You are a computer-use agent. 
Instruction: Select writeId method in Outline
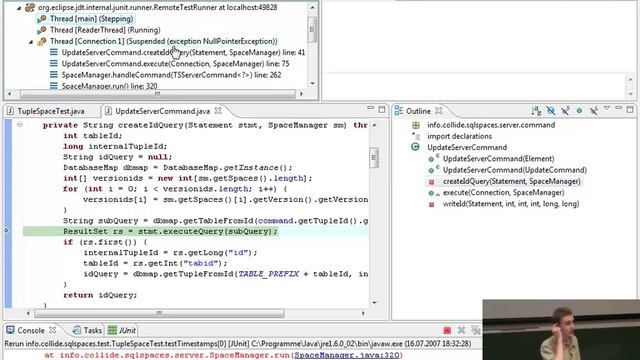point(511,204)
